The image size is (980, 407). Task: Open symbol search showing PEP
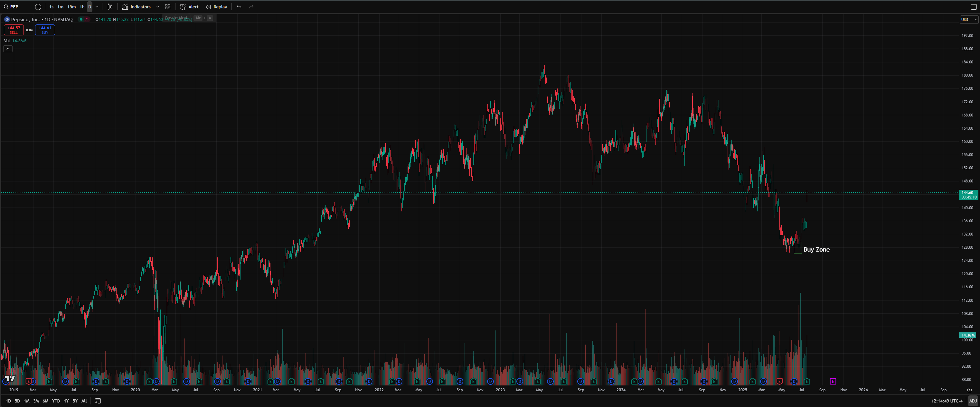(11, 7)
